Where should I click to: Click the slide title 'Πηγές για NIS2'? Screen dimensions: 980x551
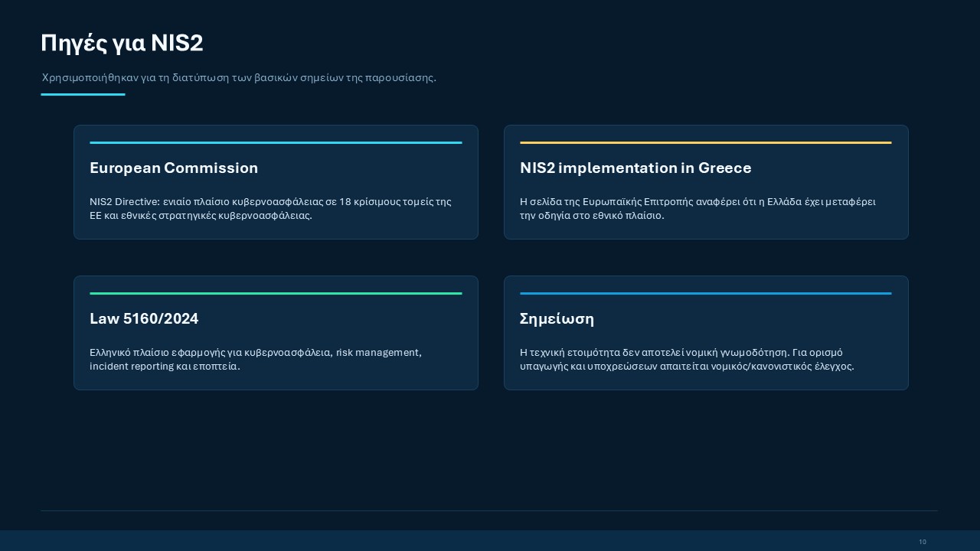[122, 44]
